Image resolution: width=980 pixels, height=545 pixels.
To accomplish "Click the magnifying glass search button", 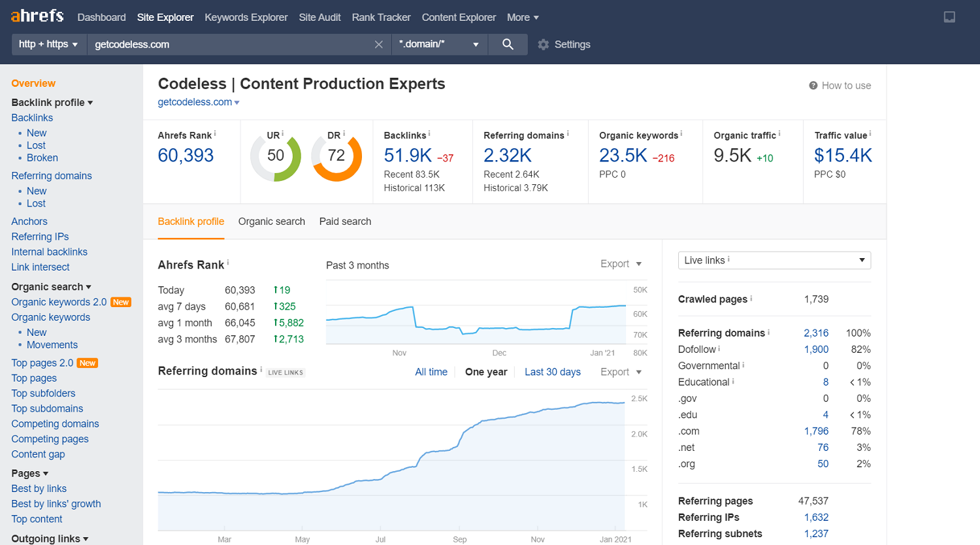I will pos(508,44).
